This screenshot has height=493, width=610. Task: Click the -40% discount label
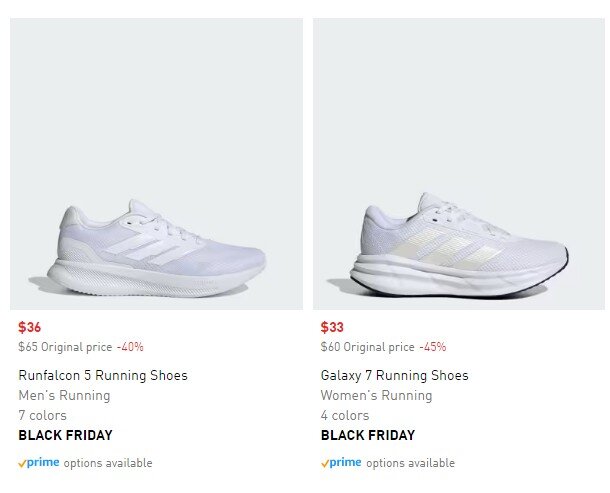130,347
